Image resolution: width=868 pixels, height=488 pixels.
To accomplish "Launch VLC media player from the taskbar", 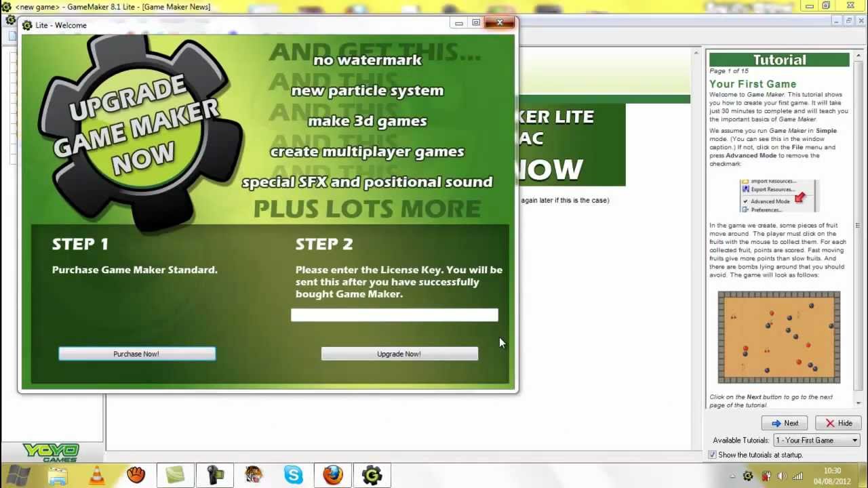I will 97,475.
